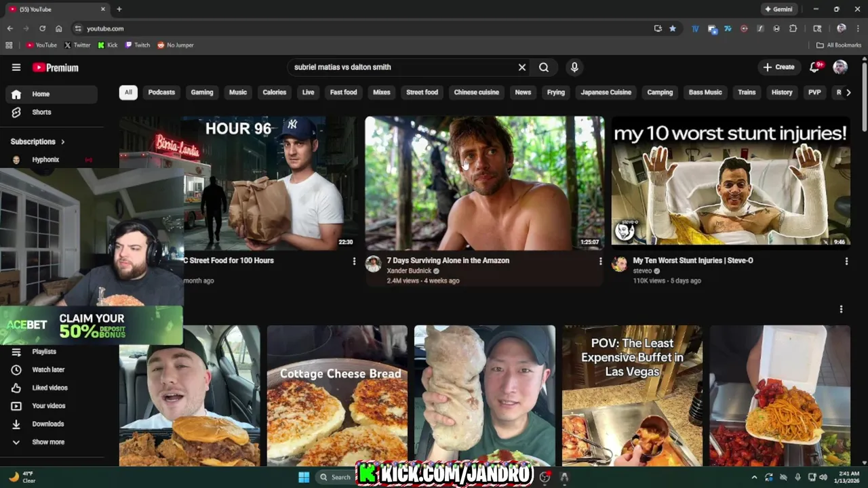Click the steveo channel avatar
The height and width of the screenshot is (488, 868).
619,264
